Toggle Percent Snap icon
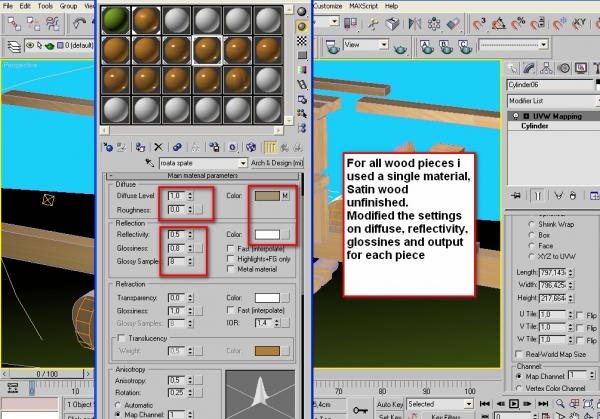600x419 pixels. [518, 24]
